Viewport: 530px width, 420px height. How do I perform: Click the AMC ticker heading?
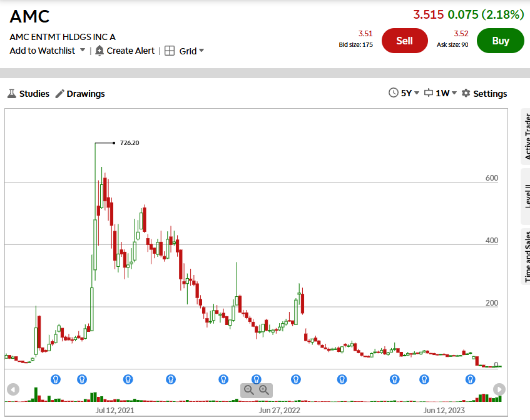tap(30, 16)
